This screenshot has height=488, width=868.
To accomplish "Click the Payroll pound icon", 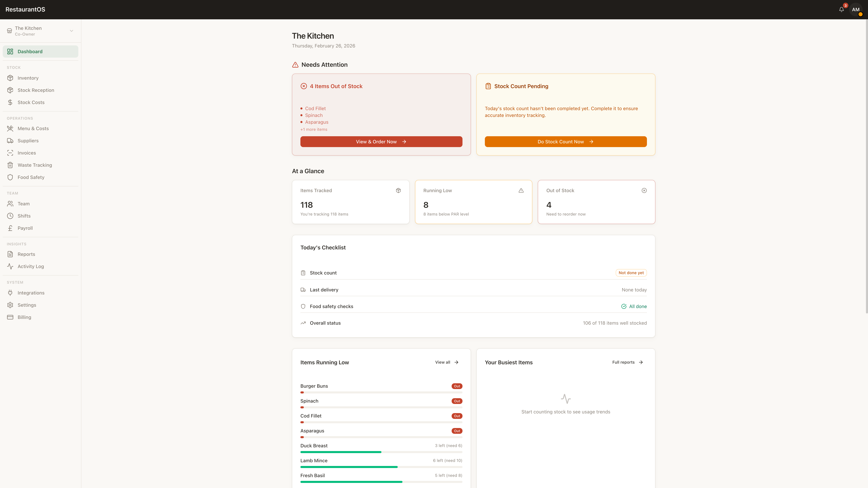I will (10, 228).
